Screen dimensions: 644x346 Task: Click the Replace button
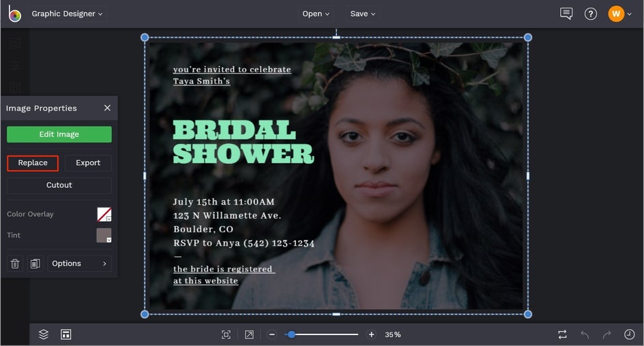pyautogui.click(x=33, y=162)
